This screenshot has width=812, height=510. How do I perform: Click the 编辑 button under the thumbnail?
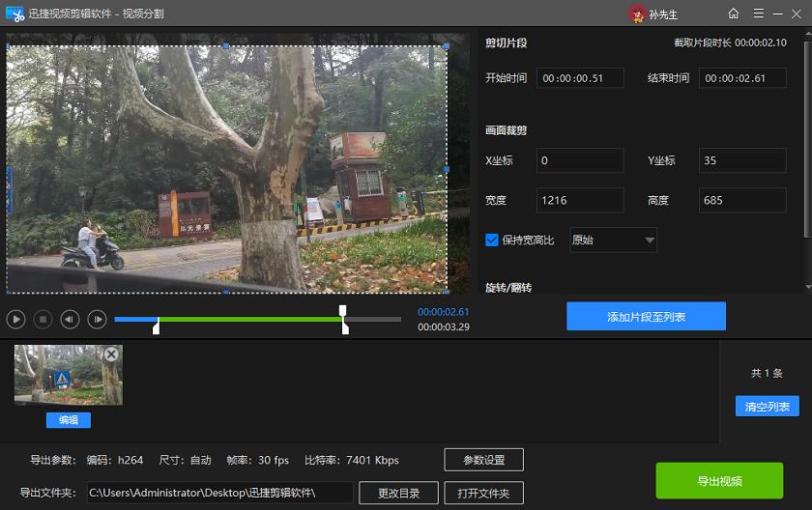tap(69, 420)
